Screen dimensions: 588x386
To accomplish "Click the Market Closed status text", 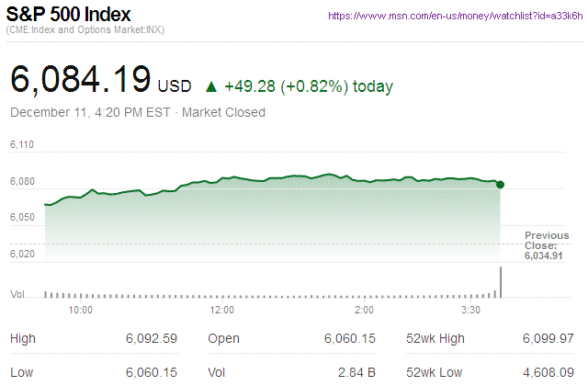I will click(x=224, y=112).
